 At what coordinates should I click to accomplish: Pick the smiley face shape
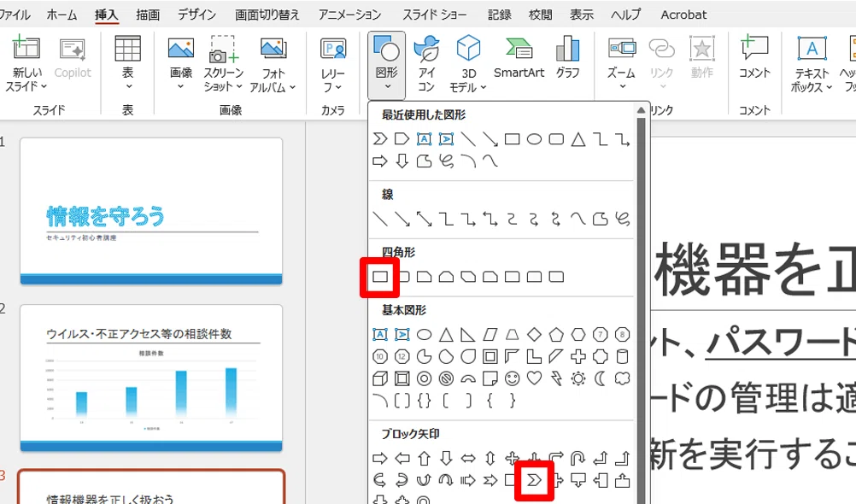(512, 378)
